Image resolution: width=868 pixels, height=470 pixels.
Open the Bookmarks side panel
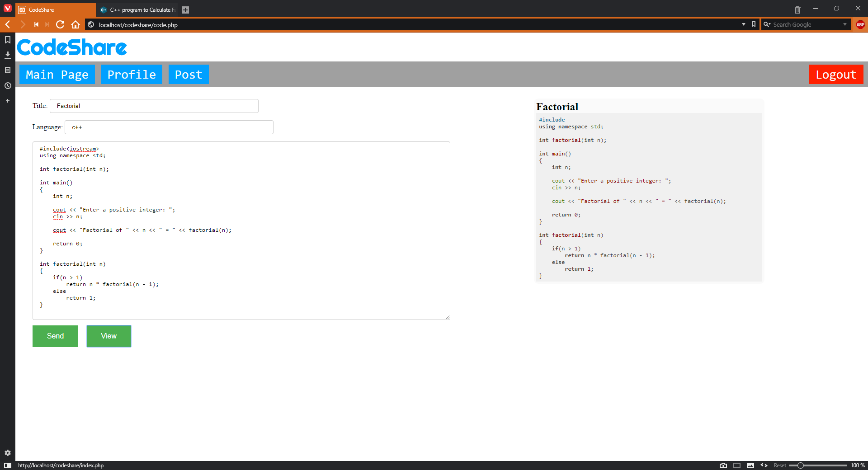(x=8, y=40)
